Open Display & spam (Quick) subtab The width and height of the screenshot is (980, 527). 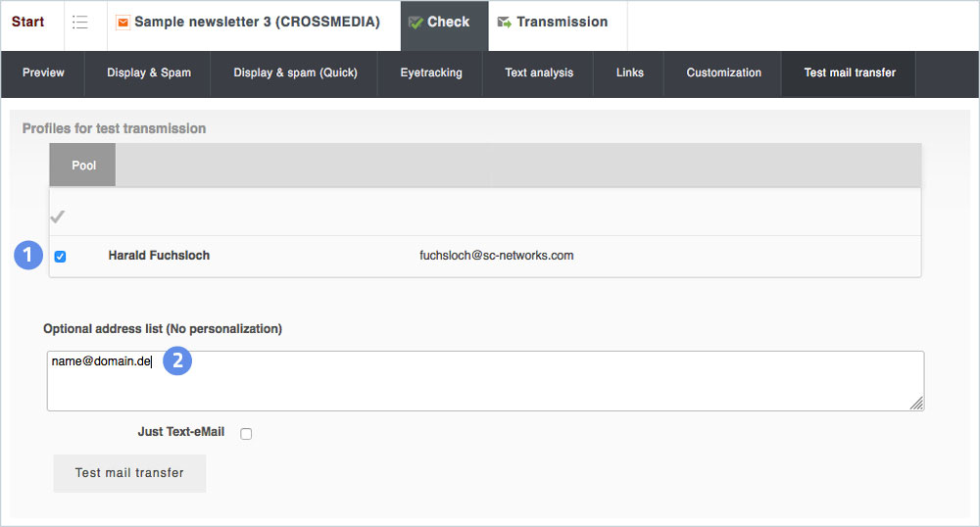pos(295,73)
